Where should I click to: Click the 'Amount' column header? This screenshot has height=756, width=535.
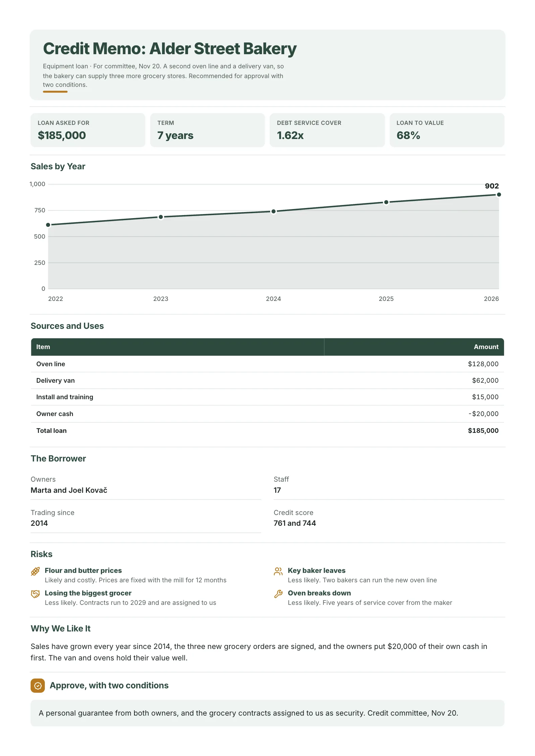pos(486,347)
